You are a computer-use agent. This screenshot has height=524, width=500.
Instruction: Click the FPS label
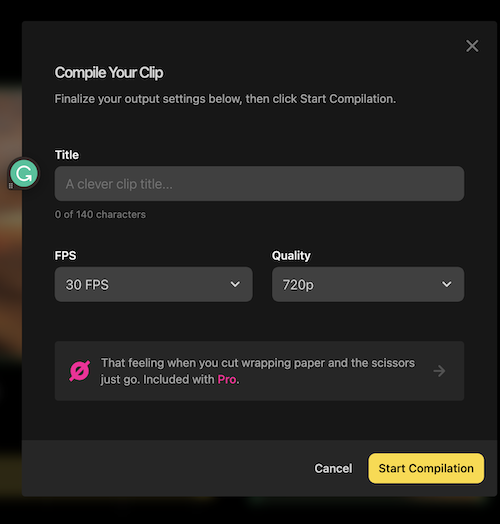pos(66,256)
